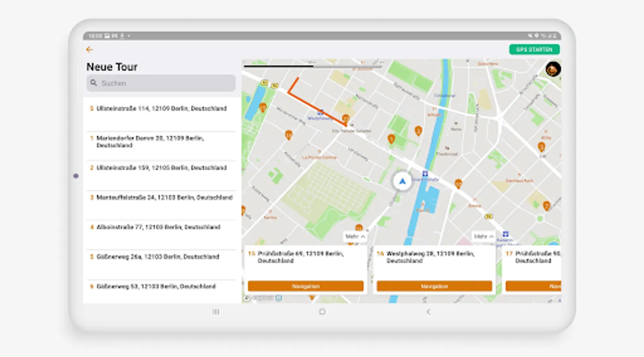Tap the orange map pin numbered 1 by the park
This screenshot has width=644, height=357.
(391, 139)
